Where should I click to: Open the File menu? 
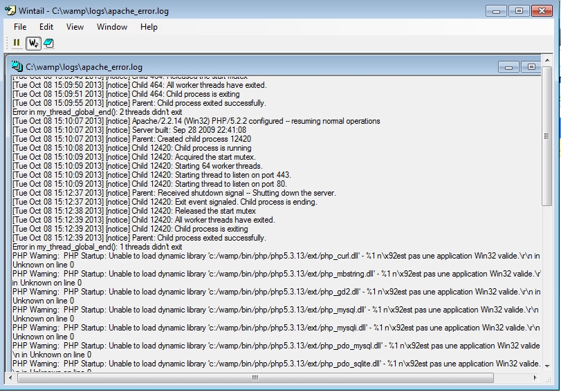coord(20,27)
